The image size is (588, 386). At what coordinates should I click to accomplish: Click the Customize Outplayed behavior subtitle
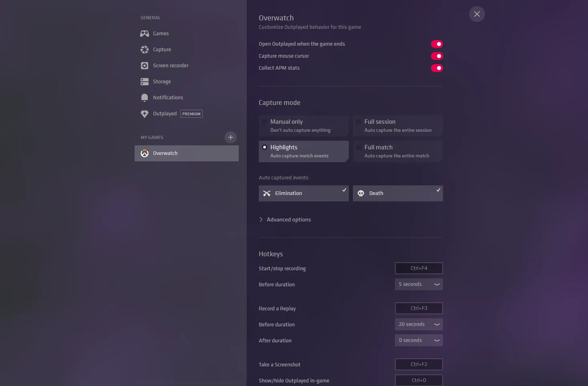310,27
